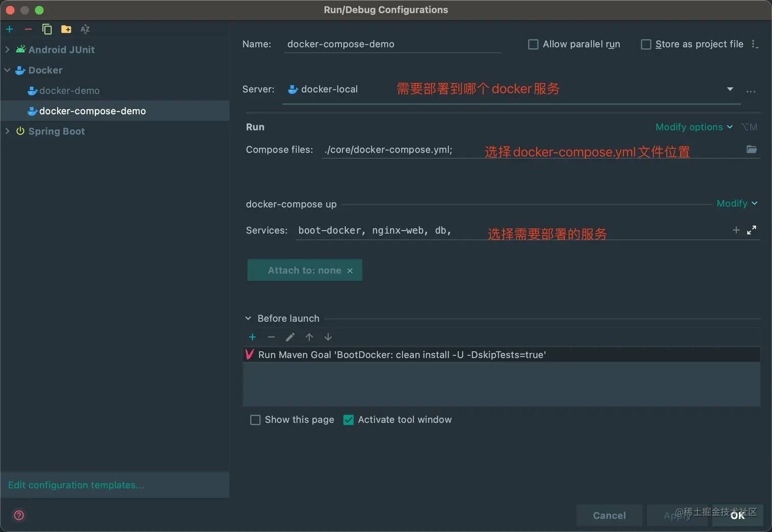Copy configuration using the duplicate icon
Screen dimensions: 772x532
tap(47, 29)
